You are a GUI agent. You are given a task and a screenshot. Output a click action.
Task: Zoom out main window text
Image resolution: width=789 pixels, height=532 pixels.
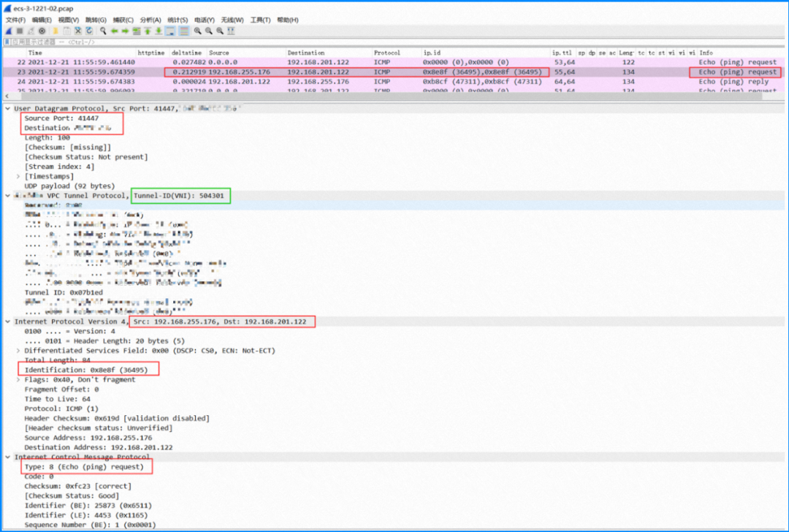click(209, 31)
